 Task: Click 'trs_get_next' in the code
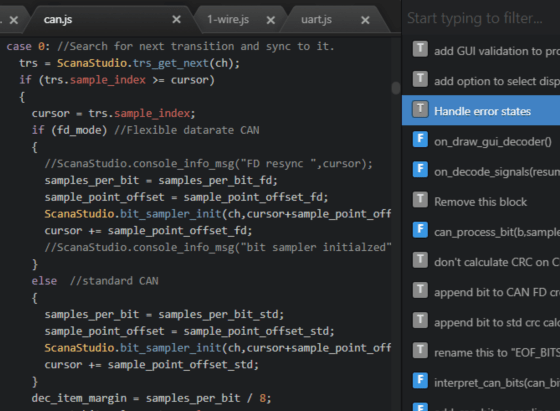(x=171, y=63)
